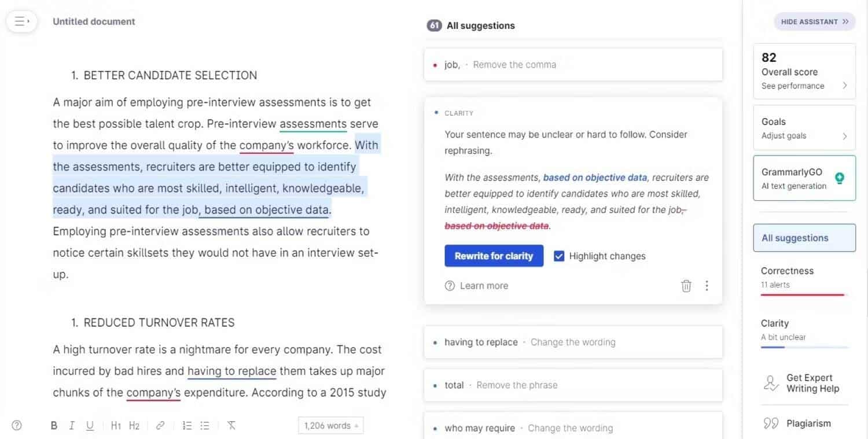Toggle bold formatting in the toolbar

click(x=54, y=426)
